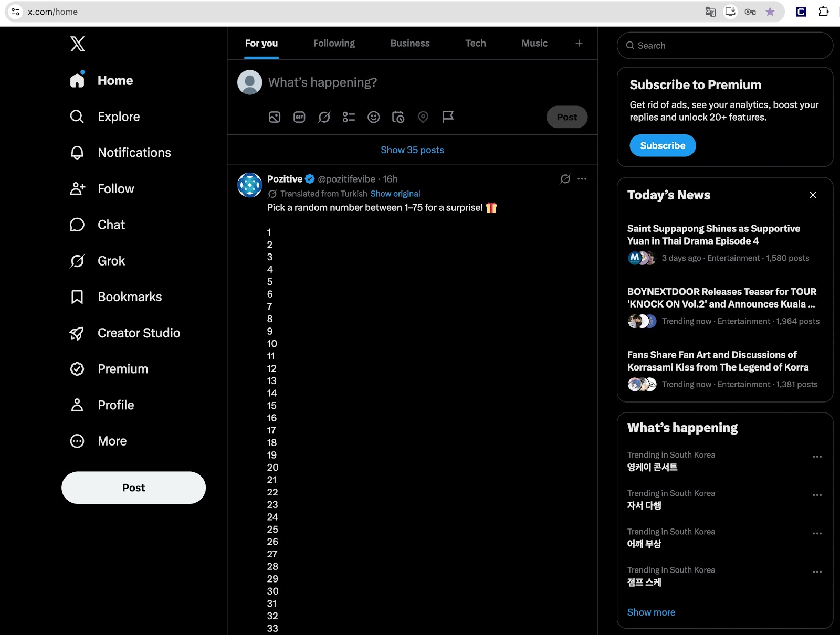
Task: Open options for 어깨 부상 trend
Action: [817, 533]
